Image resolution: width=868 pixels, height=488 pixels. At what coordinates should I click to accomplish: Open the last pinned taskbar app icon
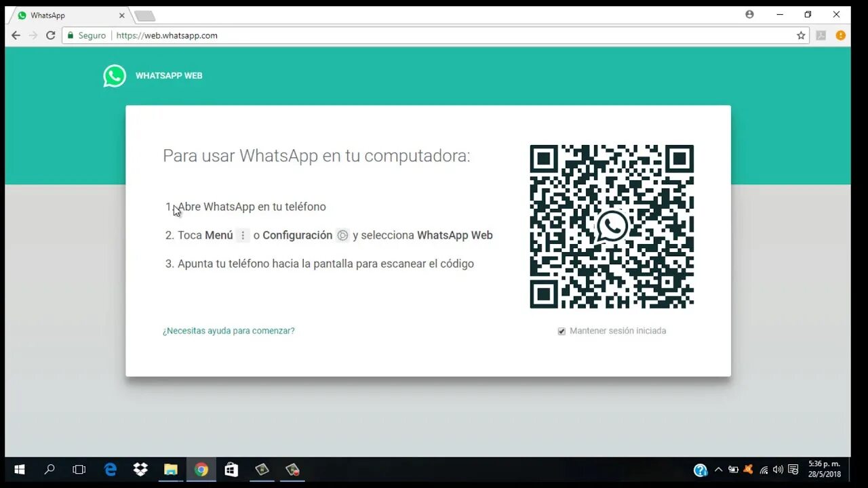292,469
